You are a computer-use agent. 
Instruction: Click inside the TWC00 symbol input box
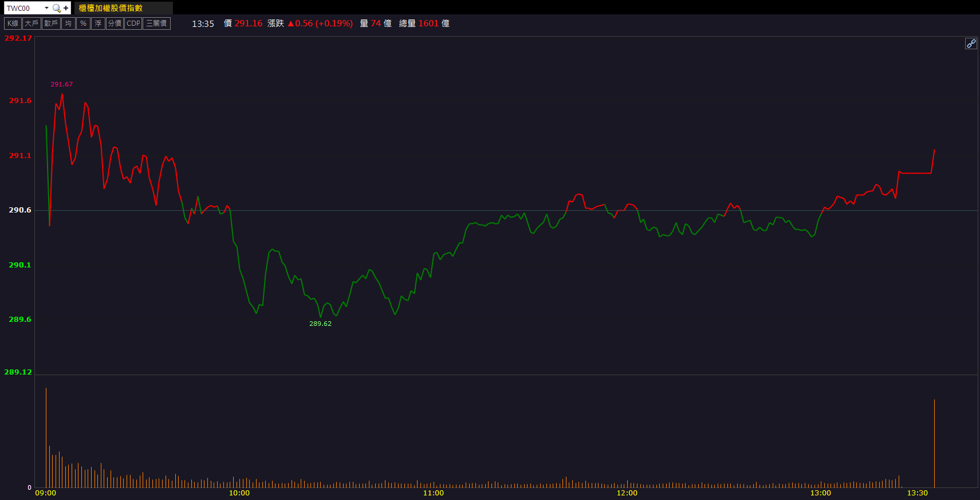(23, 8)
